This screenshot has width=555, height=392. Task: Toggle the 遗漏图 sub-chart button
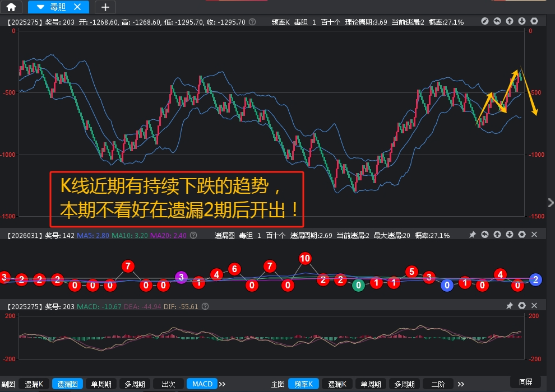tap(67, 384)
